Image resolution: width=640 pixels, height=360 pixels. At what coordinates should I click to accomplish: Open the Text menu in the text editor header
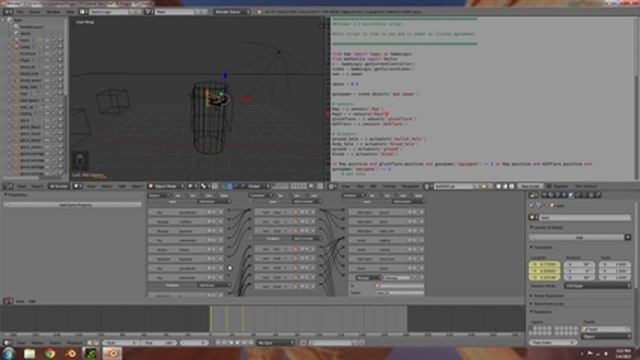pos(360,186)
